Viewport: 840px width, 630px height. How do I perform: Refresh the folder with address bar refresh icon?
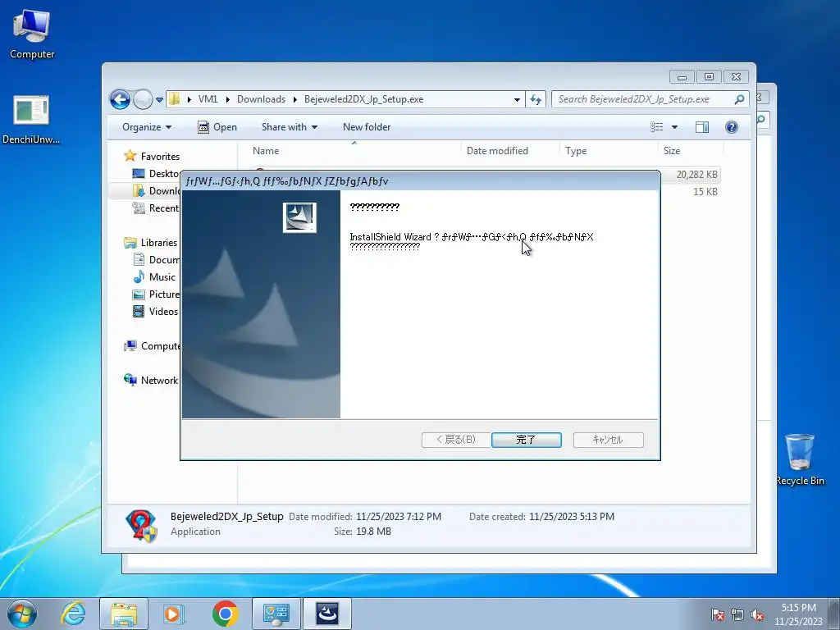(x=535, y=99)
